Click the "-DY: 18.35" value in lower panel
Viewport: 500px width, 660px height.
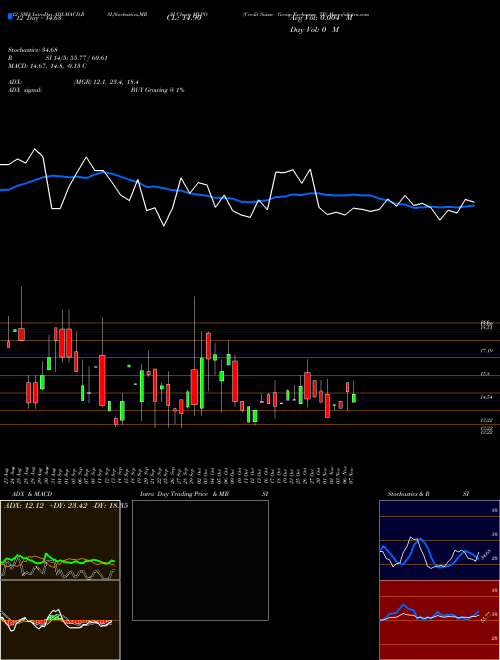click(110, 506)
